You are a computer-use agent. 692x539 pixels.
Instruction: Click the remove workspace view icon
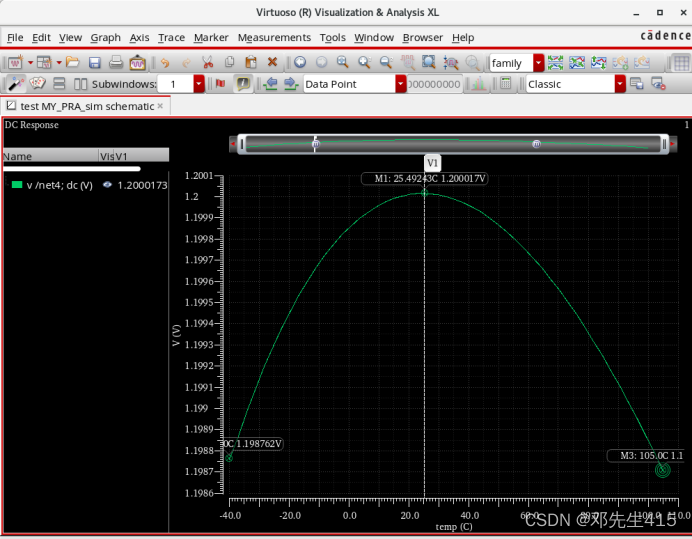[x=658, y=83]
